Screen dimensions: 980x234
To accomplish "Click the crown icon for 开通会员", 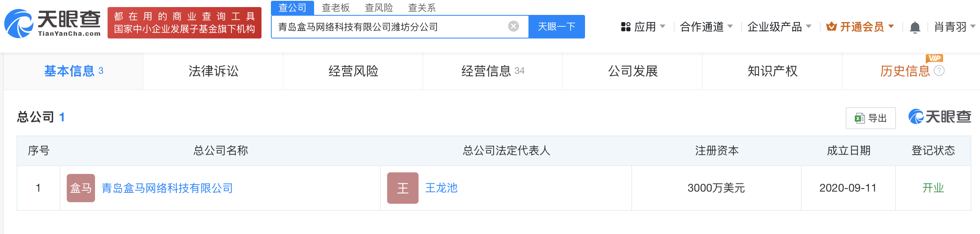I will 831,26.
